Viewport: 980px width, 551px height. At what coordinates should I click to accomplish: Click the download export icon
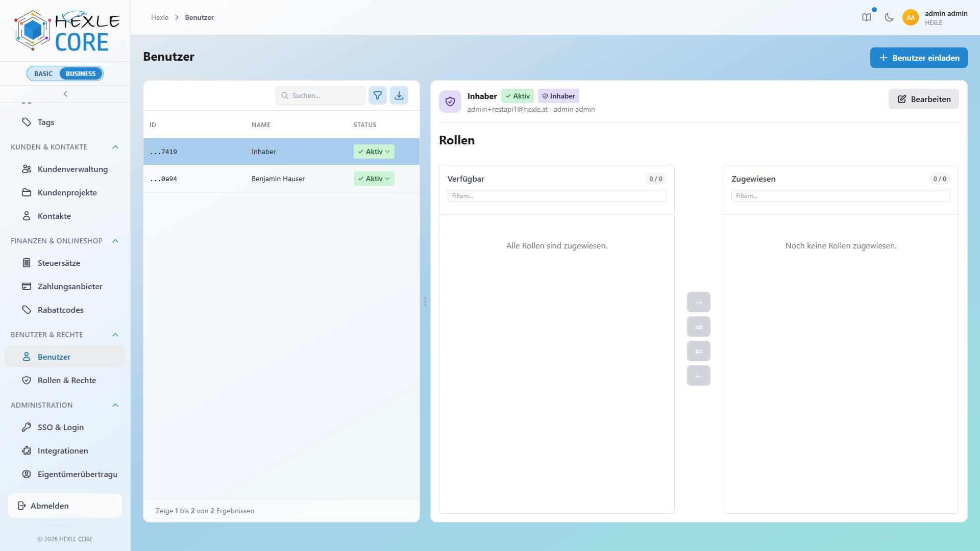(399, 95)
